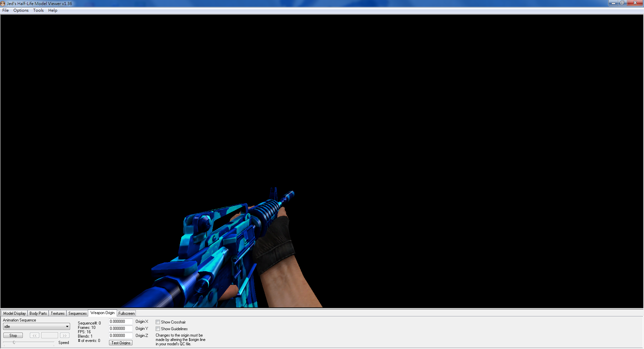Open the Fullscreen tab
This screenshot has width=644, height=349.
[126, 313]
